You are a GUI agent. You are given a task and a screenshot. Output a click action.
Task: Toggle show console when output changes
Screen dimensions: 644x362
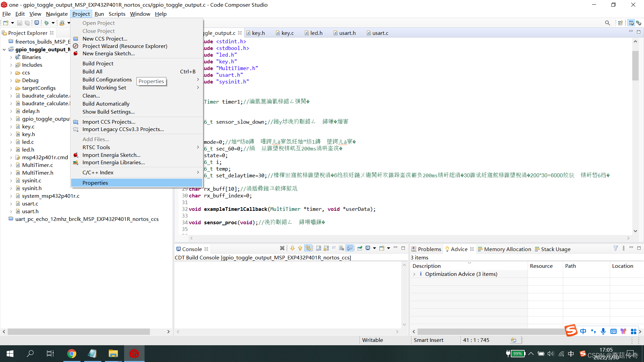pyautogui.click(x=350, y=248)
